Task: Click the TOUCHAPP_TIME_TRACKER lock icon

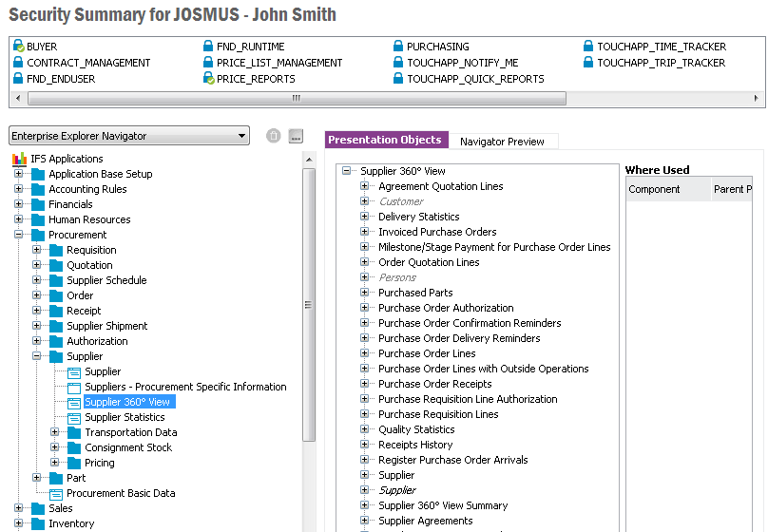Action: (588, 46)
